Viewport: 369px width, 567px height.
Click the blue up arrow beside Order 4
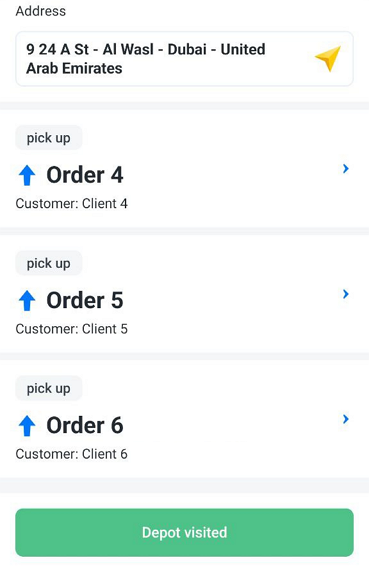27,175
